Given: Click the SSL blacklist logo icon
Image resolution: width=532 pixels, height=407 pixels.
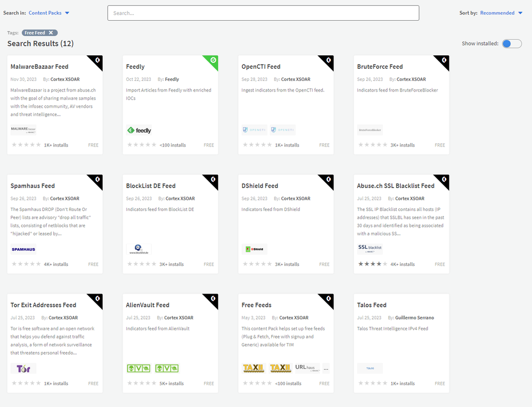Looking at the screenshot, I should pyautogui.click(x=370, y=248).
